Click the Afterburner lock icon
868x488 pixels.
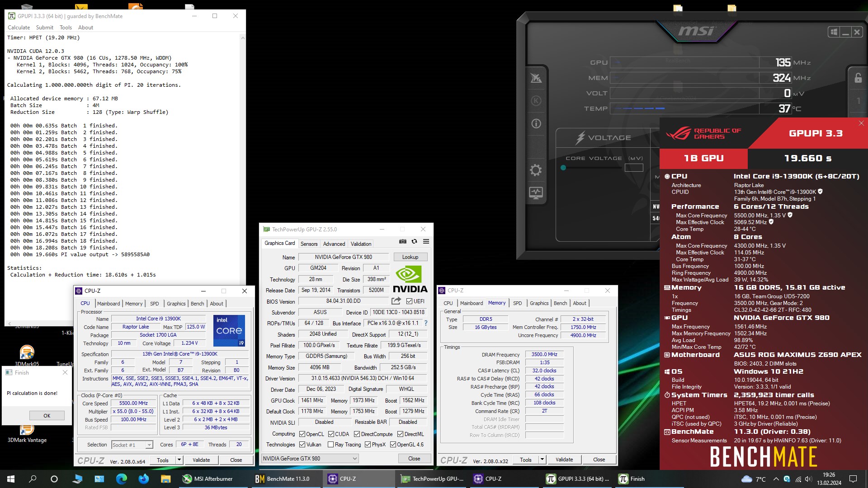click(x=858, y=78)
